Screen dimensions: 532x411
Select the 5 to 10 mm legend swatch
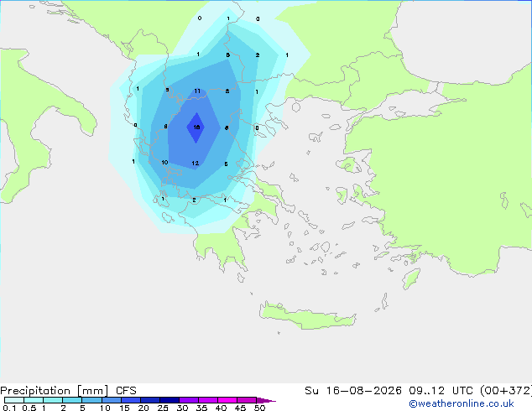point(91,400)
